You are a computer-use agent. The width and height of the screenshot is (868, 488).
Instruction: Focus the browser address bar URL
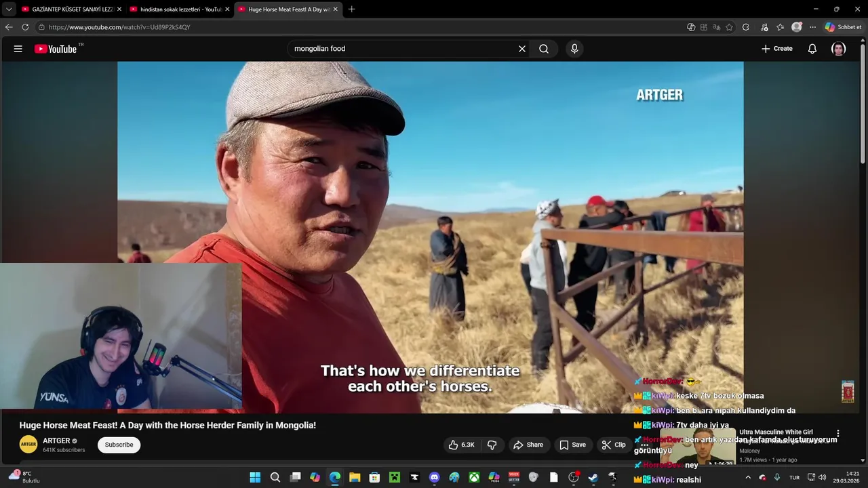pos(119,27)
